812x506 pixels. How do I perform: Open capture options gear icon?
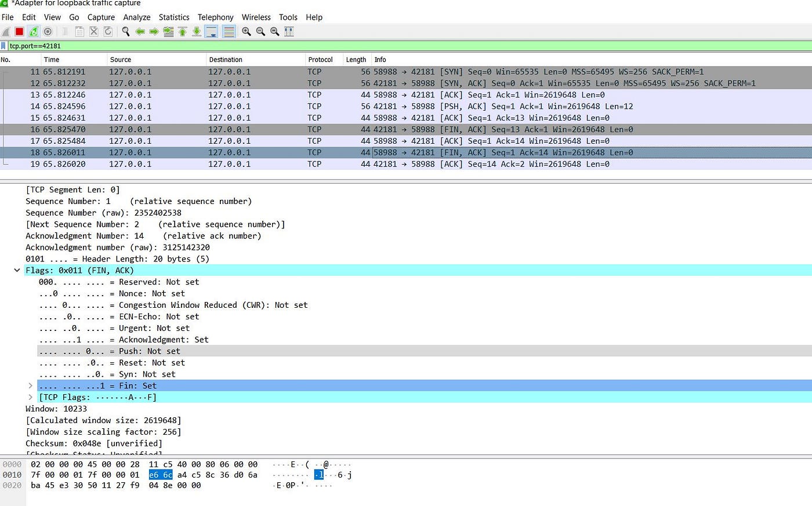point(48,31)
